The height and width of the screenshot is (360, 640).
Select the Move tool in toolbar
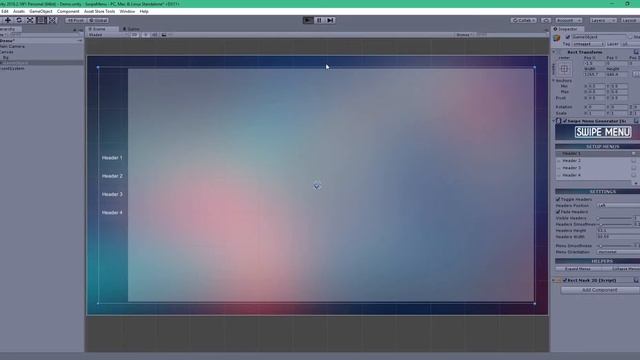click(8, 20)
